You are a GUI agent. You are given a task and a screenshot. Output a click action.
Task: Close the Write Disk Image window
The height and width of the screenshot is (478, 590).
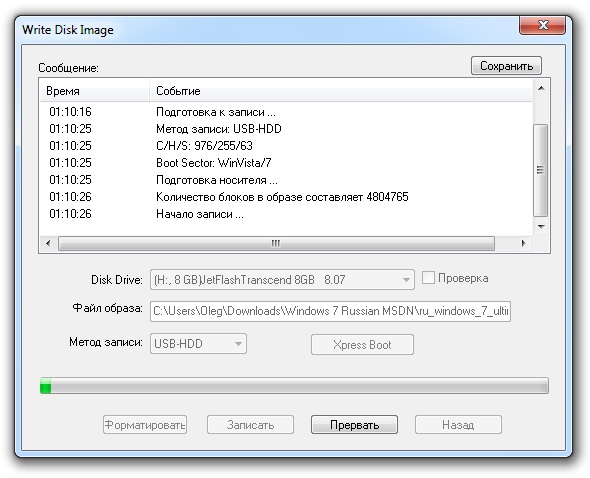tap(542, 25)
